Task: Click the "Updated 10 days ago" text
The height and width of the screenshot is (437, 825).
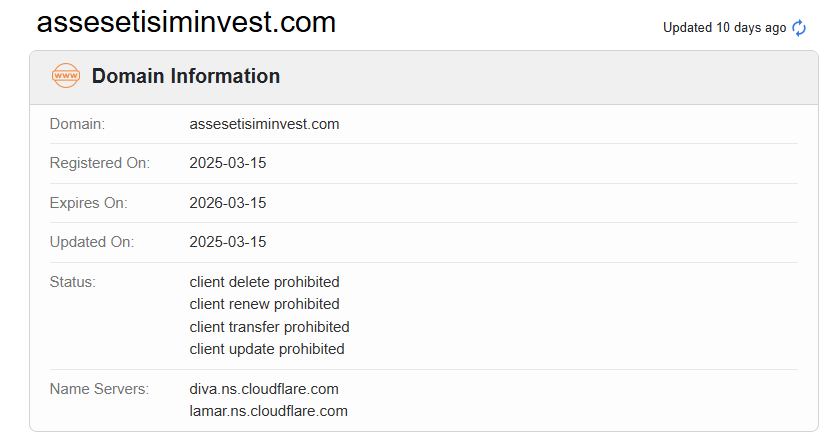Action: point(724,28)
